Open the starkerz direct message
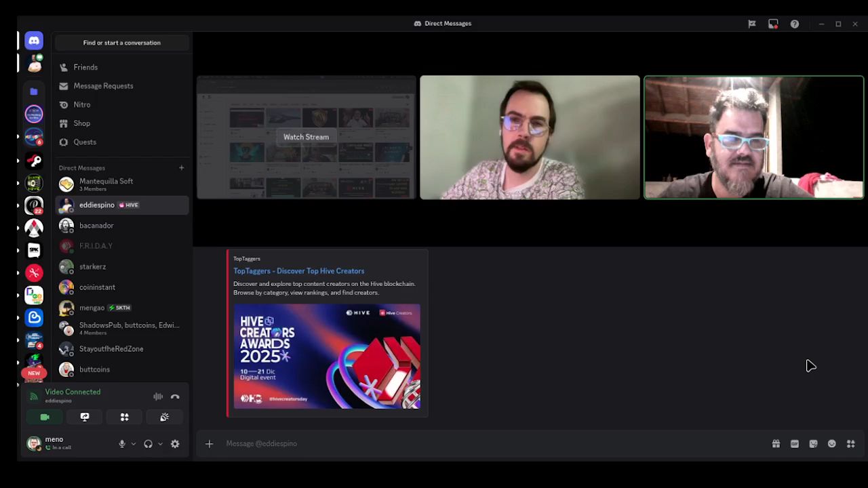This screenshot has width=868, height=488. 122,266
